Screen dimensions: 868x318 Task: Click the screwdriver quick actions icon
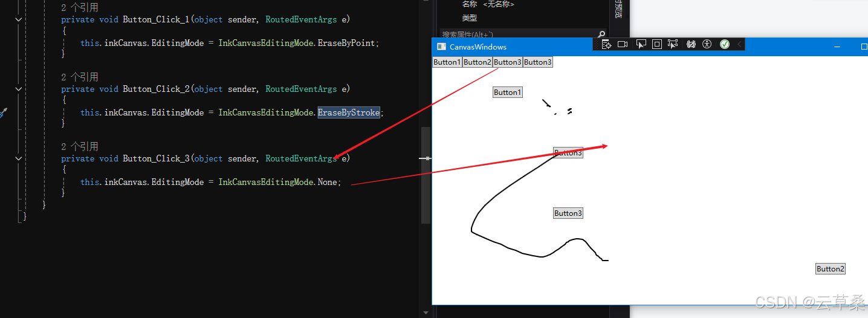pyautogui.click(x=3, y=112)
